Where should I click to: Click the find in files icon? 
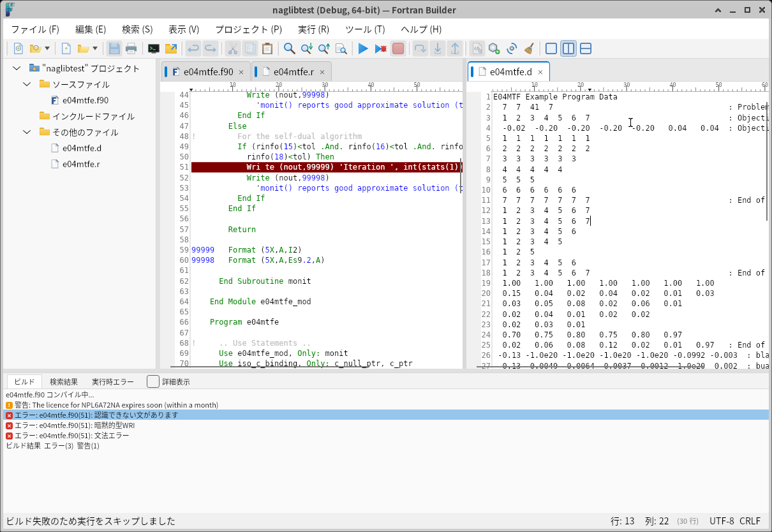click(341, 48)
